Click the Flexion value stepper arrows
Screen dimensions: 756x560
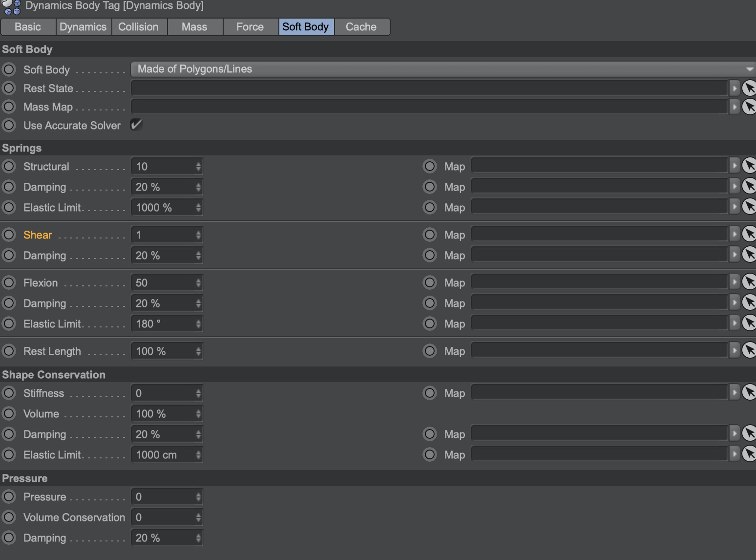[198, 283]
